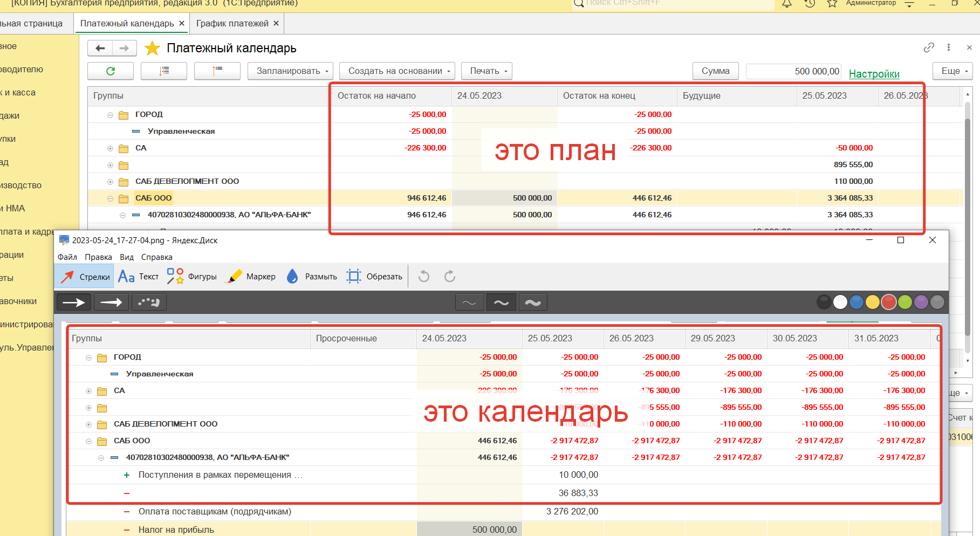Go forward with the right arrow button

pos(124,48)
